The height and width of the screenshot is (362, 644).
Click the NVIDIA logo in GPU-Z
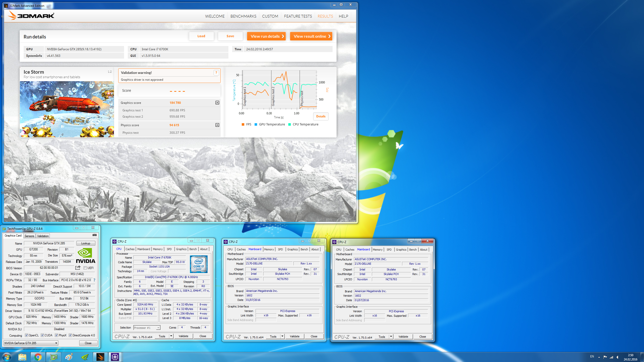pos(86,256)
